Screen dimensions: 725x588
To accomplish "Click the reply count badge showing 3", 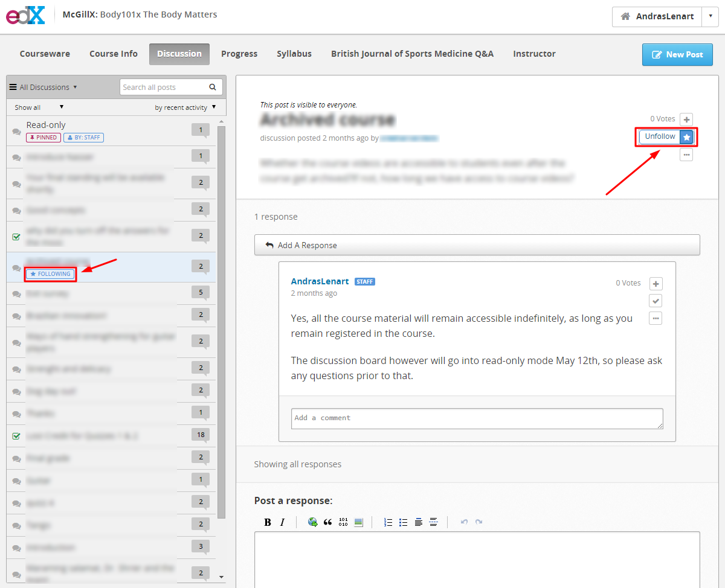I will (x=201, y=548).
